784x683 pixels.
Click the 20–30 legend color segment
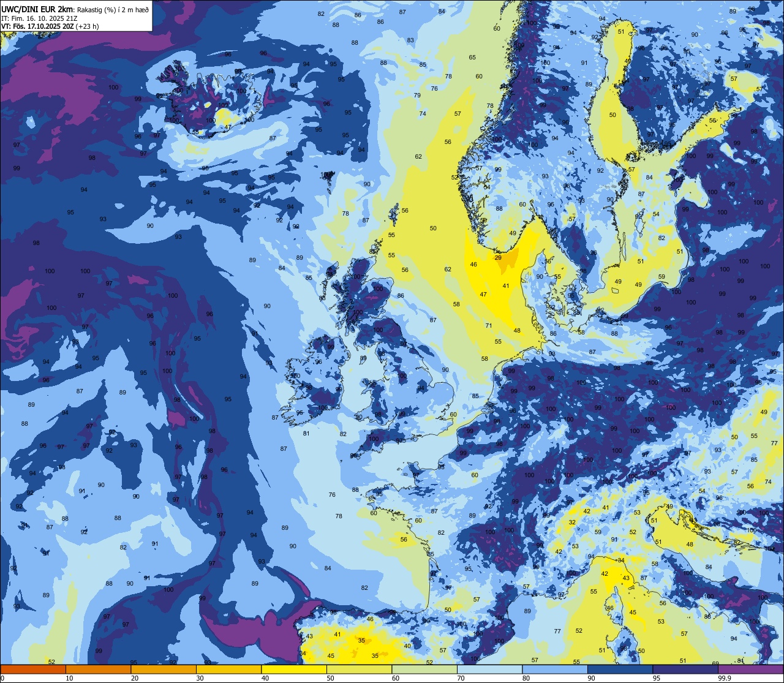164,670
